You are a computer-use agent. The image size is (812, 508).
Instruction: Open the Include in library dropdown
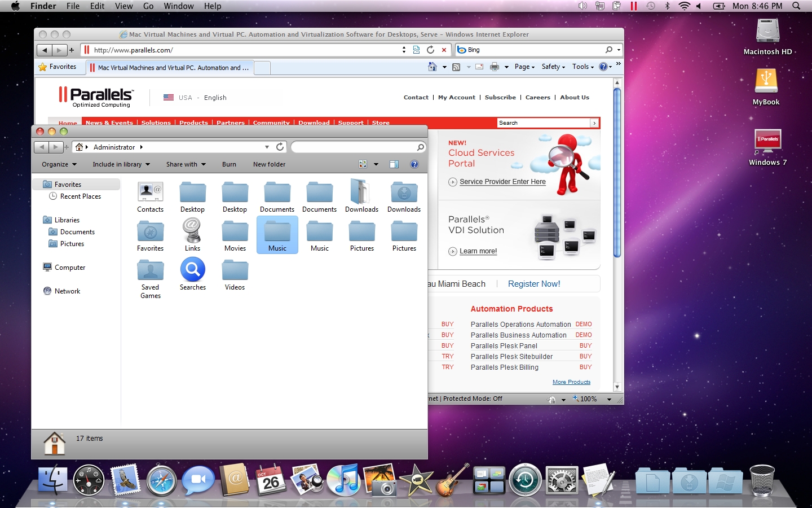click(121, 164)
